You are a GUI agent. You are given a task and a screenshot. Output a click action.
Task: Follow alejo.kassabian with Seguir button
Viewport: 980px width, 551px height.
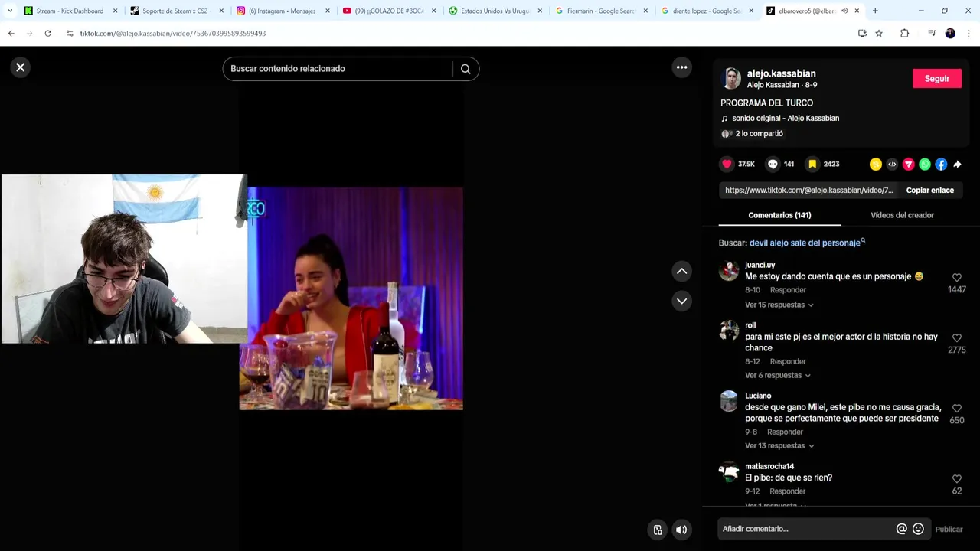936,79
